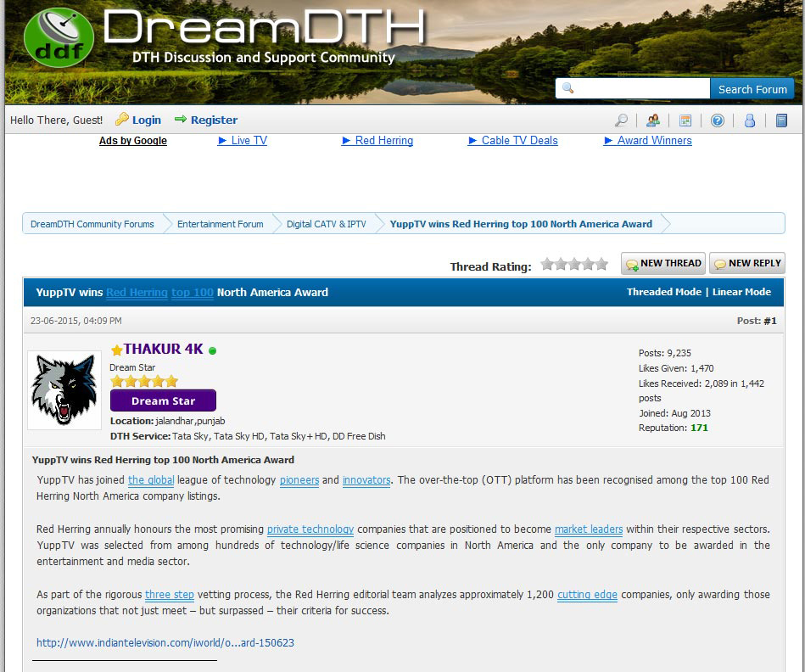Image resolution: width=805 pixels, height=672 pixels.
Task: Click the Ads by Google label
Action: tap(133, 141)
